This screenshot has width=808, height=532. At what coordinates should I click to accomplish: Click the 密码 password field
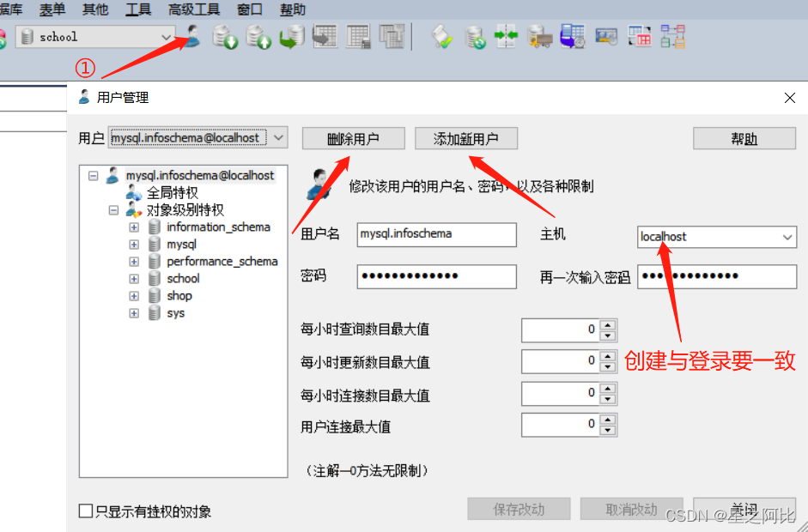click(x=436, y=276)
